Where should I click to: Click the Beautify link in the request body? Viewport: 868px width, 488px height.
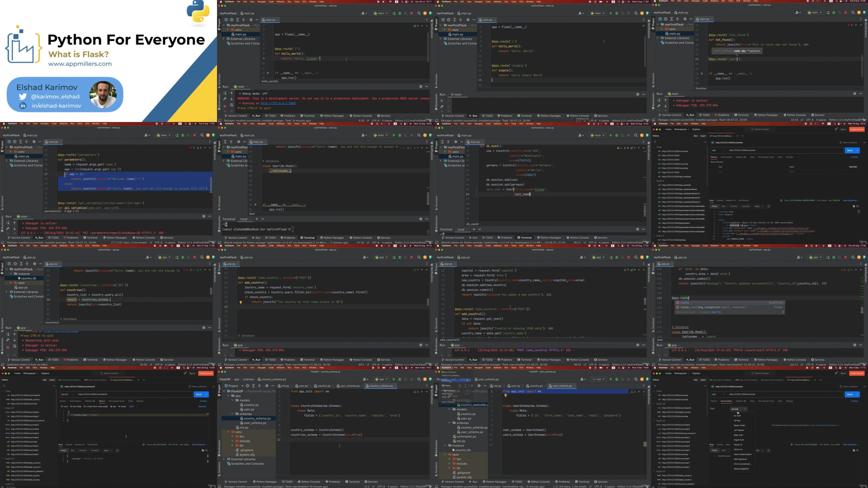pyautogui.click(x=202, y=406)
